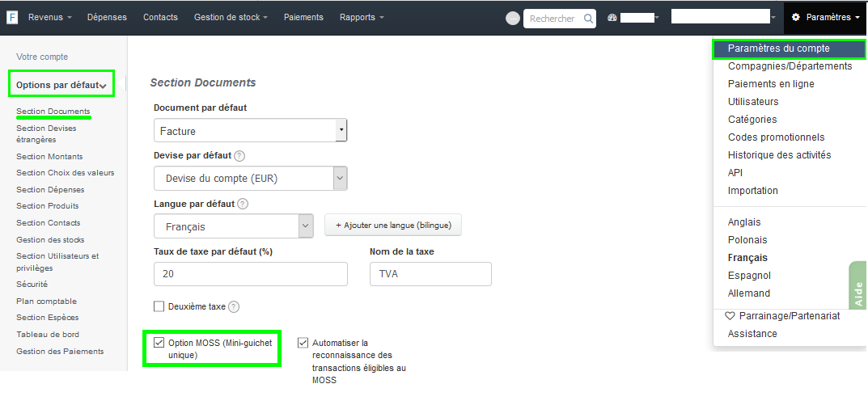
Task: Open Votre compte sidebar link
Action: (42, 57)
